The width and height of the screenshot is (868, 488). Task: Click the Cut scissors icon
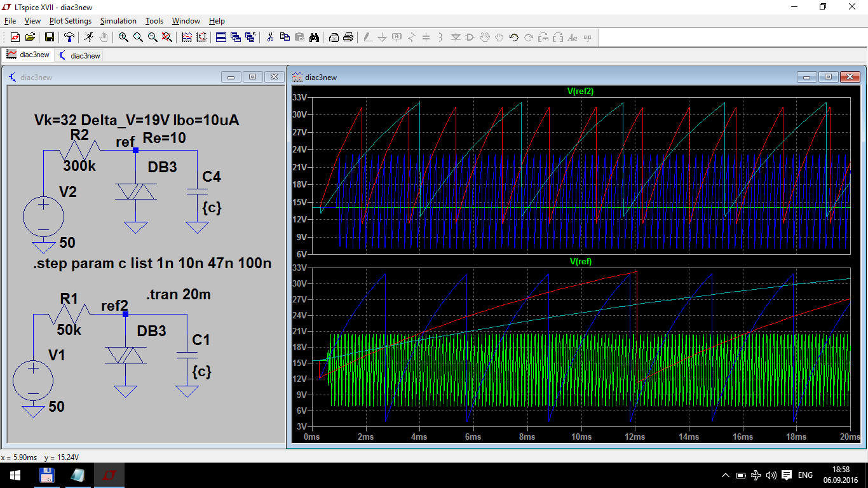point(270,37)
